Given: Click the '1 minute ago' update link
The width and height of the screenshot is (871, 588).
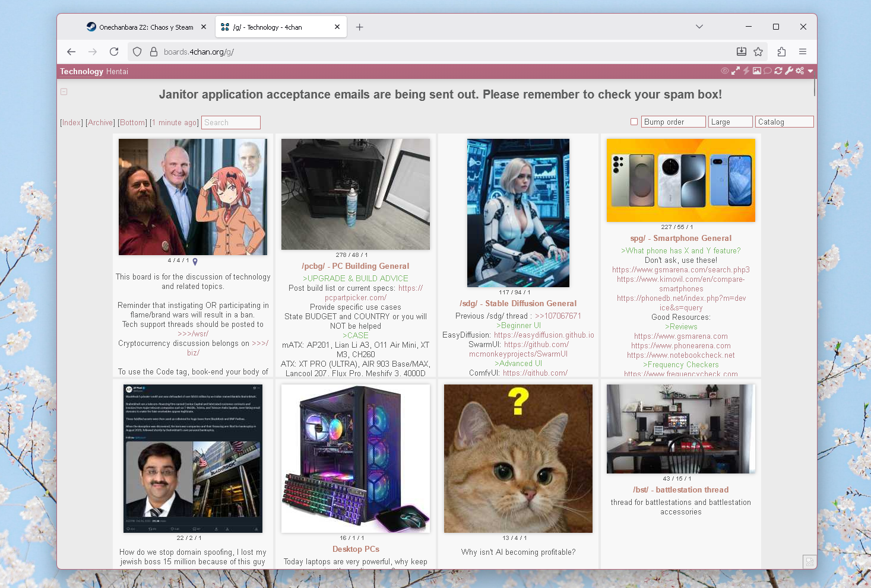Looking at the screenshot, I should click(175, 122).
